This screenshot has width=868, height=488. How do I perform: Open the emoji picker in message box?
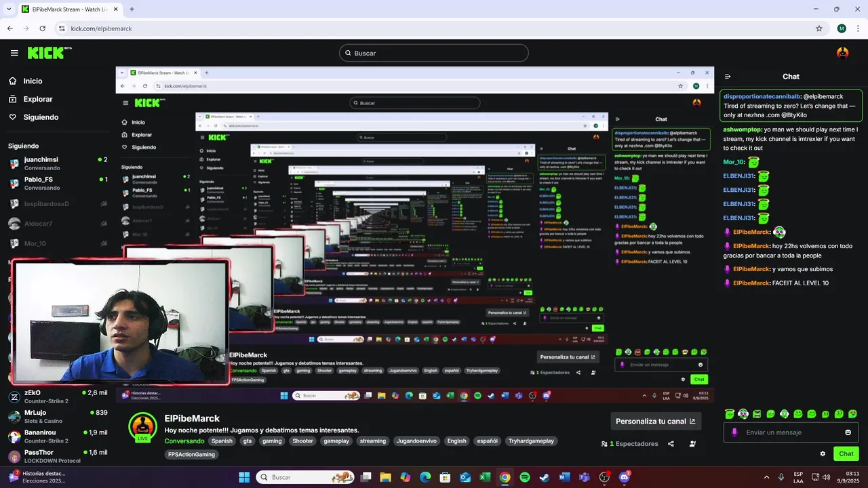coord(848,432)
